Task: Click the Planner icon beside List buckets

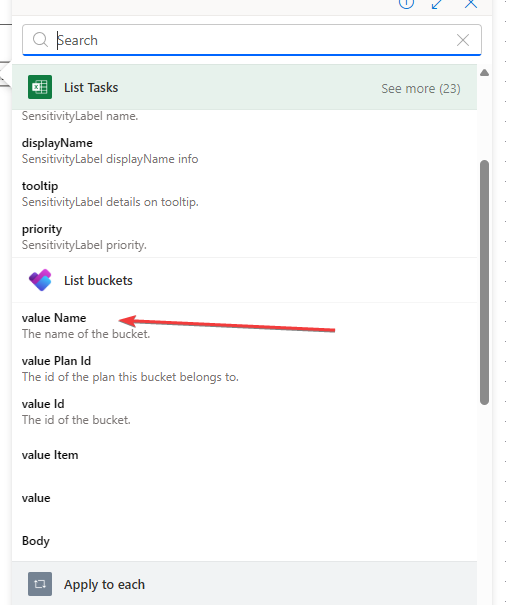Action: 40,280
